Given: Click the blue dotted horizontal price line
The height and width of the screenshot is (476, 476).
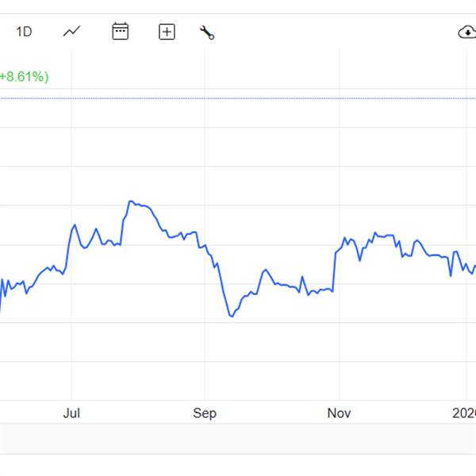Looking at the screenshot, I should 238,98.
